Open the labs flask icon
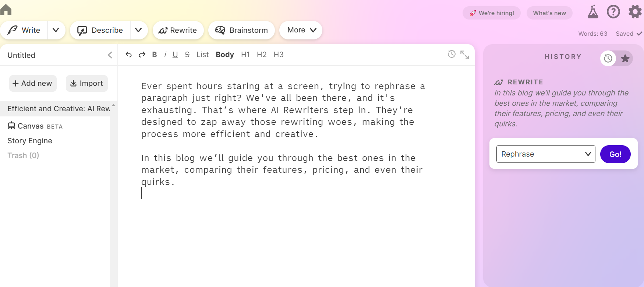Viewport: 644px width, 287px height. tap(592, 12)
